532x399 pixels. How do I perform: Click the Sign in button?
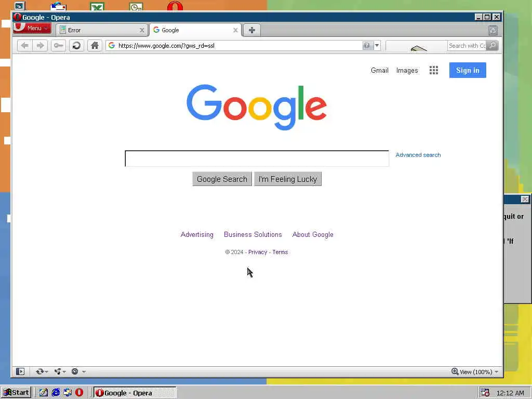468,70
